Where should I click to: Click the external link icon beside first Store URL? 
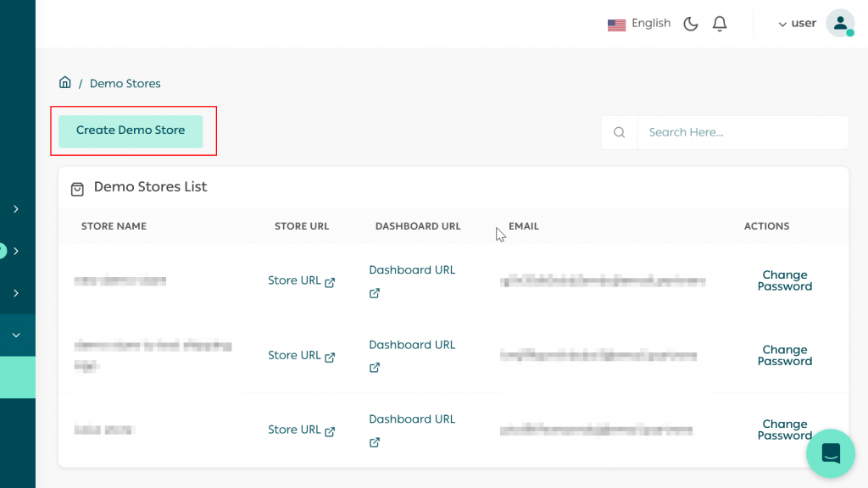pos(329,281)
